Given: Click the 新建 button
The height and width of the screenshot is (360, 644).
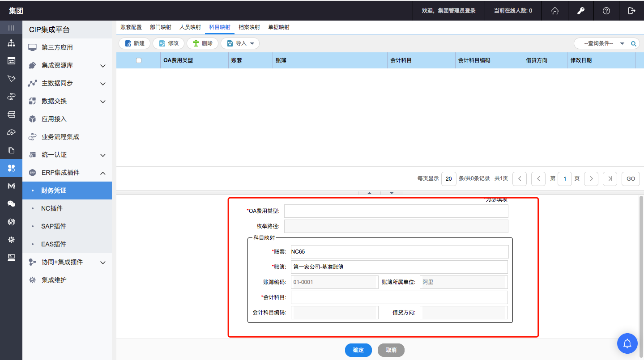Looking at the screenshot, I should pyautogui.click(x=134, y=43).
